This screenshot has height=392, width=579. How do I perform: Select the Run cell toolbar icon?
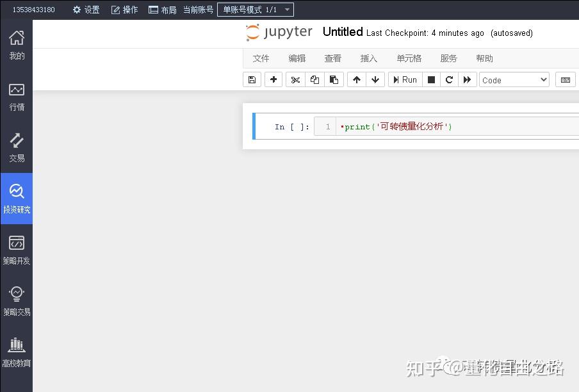click(x=405, y=79)
